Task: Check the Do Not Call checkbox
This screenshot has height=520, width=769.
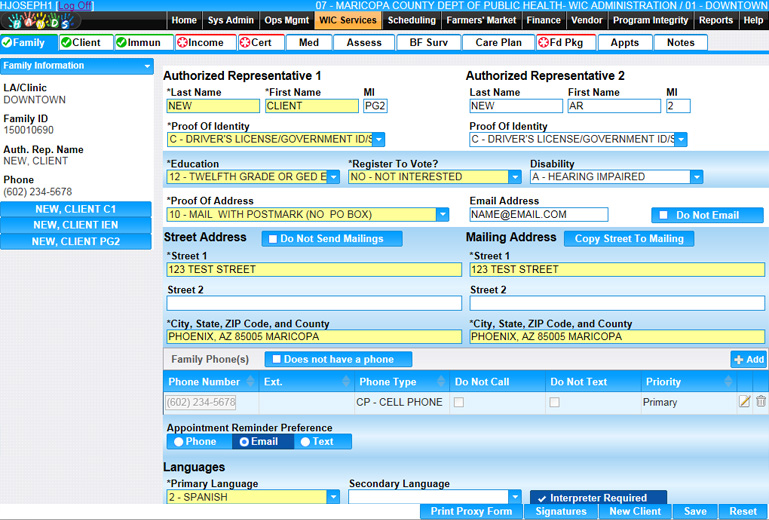Action: coord(459,402)
